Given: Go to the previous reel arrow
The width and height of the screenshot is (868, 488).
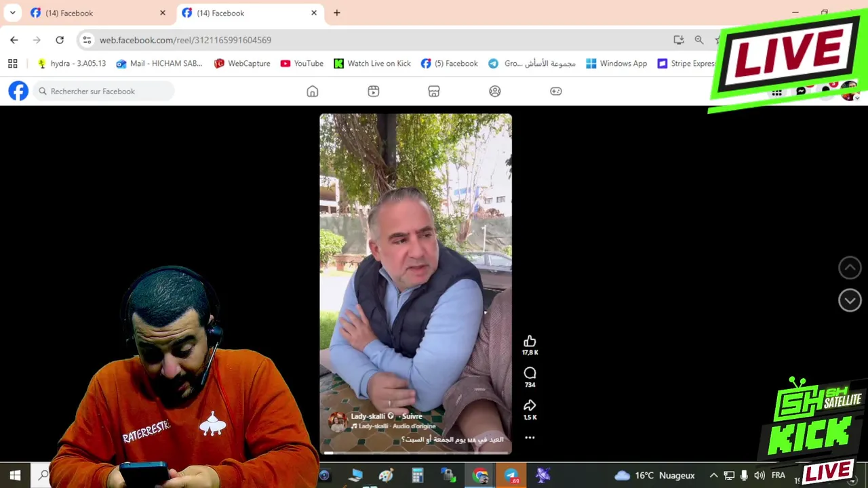Looking at the screenshot, I should pyautogui.click(x=850, y=268).
